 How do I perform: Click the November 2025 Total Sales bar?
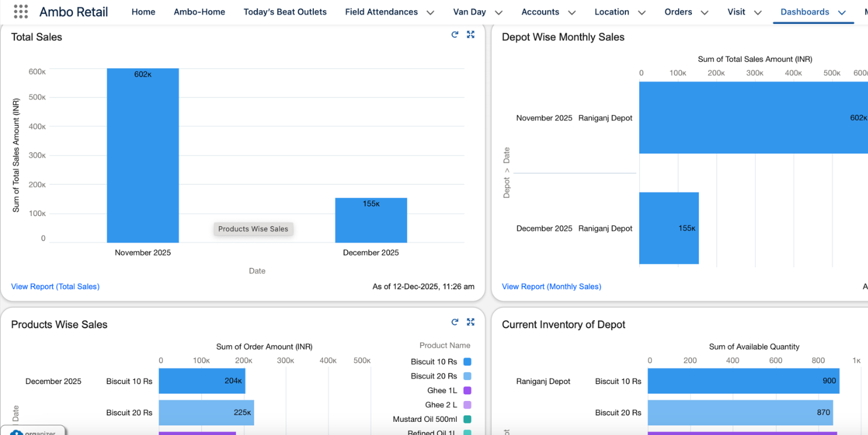point(143,156)
